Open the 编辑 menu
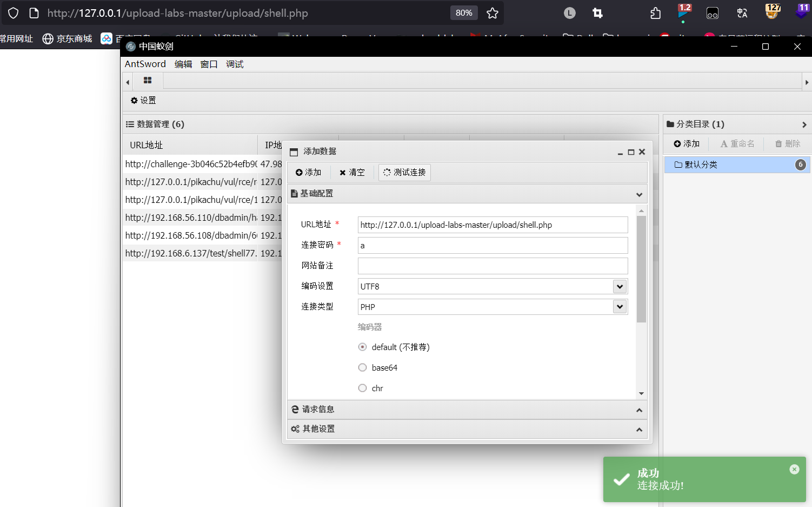The height and width of the screenshot is (507, 812). (183, 64)
